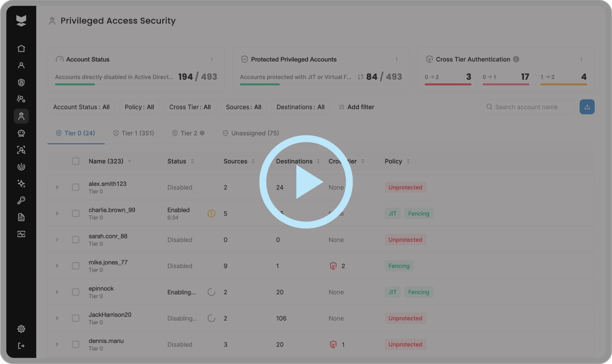
Task: Open Settings from the bottom sidebar gear
Action: [x=21, y=329]
